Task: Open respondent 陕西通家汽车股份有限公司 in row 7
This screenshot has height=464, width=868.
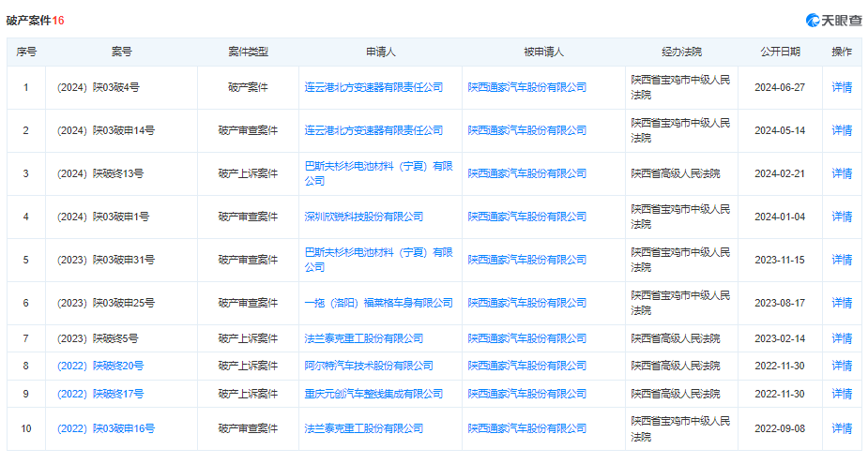Action: click(527, 338)
